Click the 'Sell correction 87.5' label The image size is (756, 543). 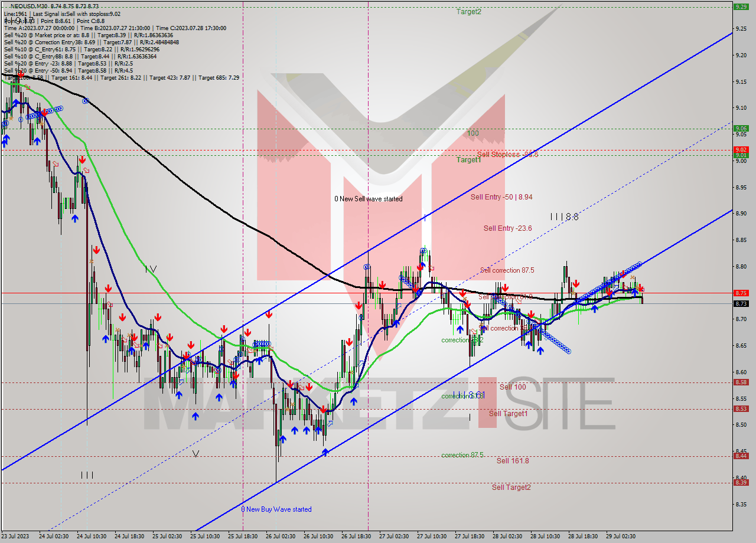point(507,270)
